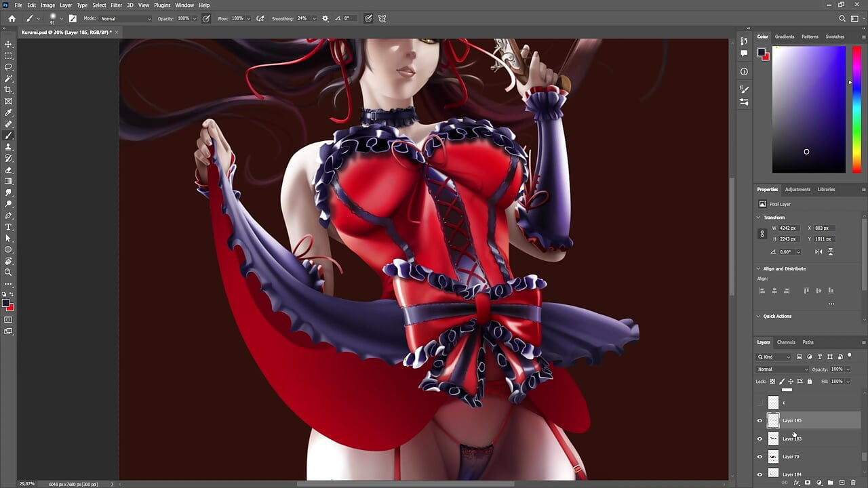Open the Image menu

tap(47, 5)
